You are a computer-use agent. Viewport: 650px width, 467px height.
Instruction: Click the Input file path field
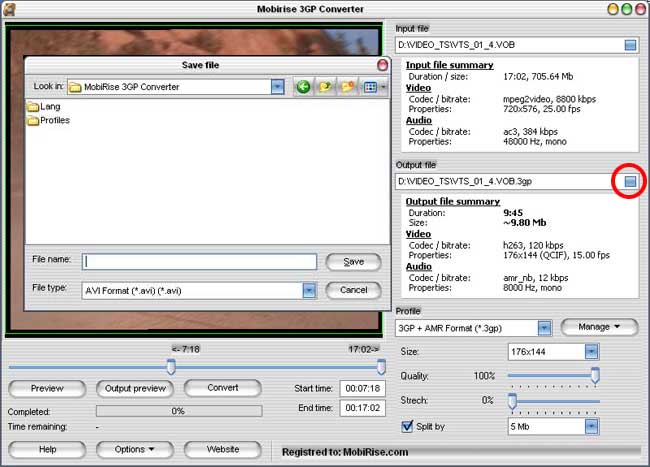pyautogui.click(x=509, y=45)
